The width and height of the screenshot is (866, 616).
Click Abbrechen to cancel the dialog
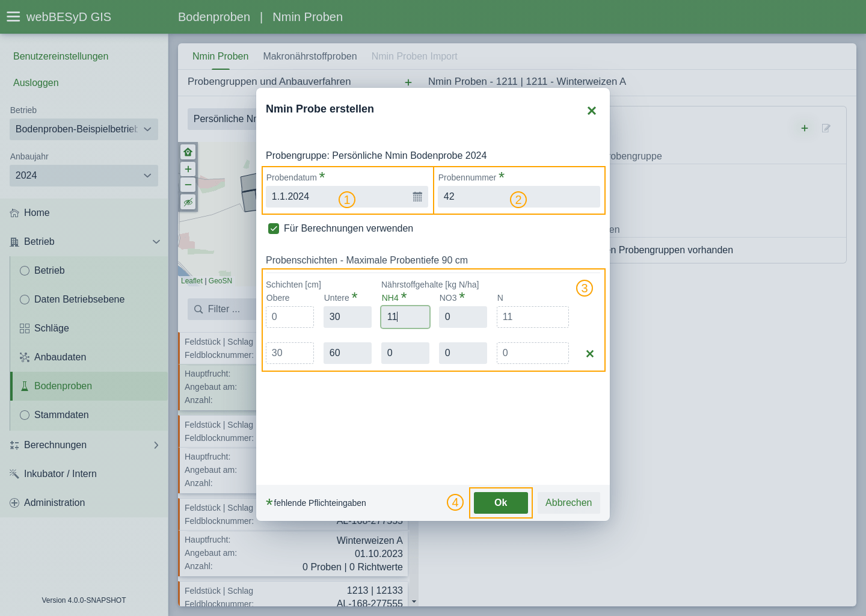[569, 503]
